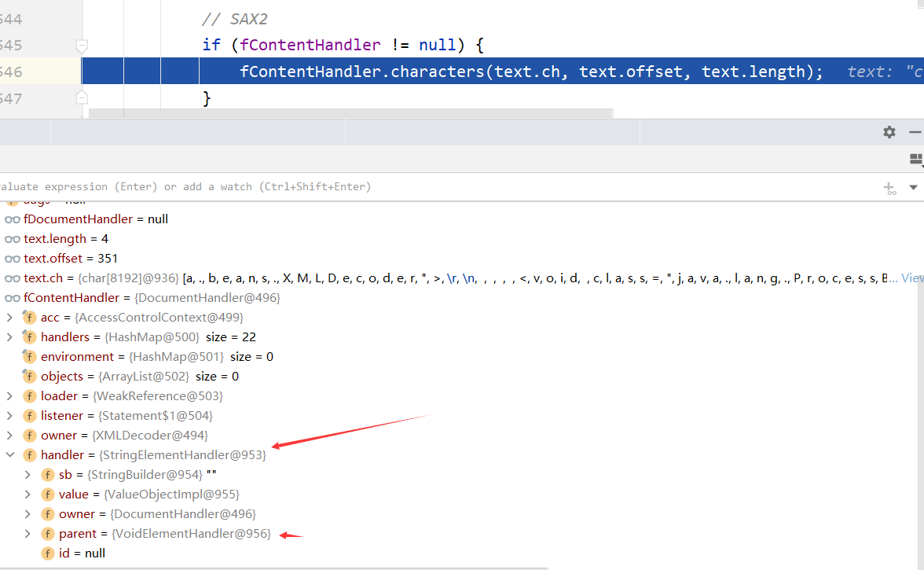Click the field icon next to loader
Screen dimensions: 924x570
click(30, 396)
